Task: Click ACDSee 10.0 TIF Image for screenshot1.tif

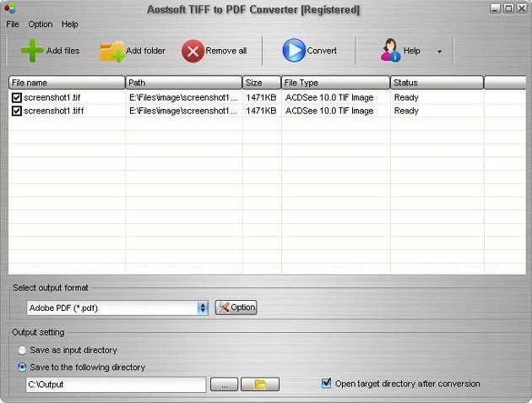Action: [329, 98]
